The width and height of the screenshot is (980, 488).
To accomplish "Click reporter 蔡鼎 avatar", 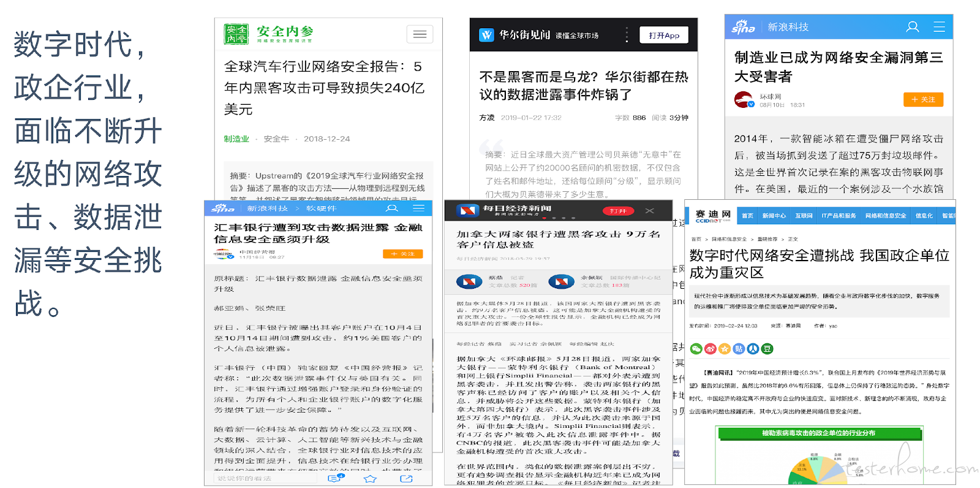I will pyautogui.click(x=469, y=281).
